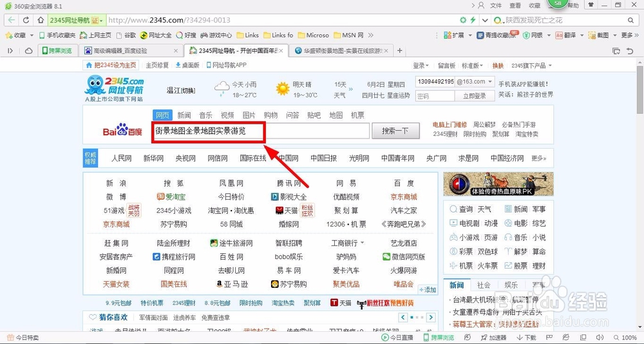
Task: Open 青提收藏 toolbar extension
Action: pos(497,35)
